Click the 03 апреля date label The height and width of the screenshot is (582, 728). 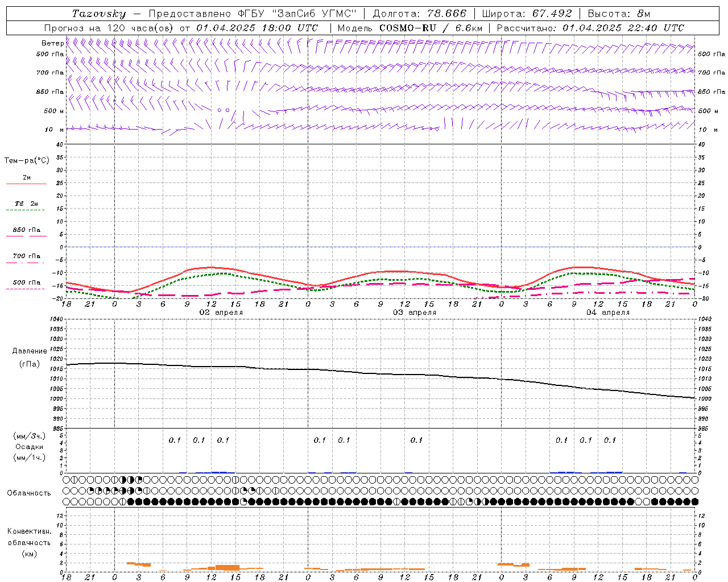(x=415, y=313)
